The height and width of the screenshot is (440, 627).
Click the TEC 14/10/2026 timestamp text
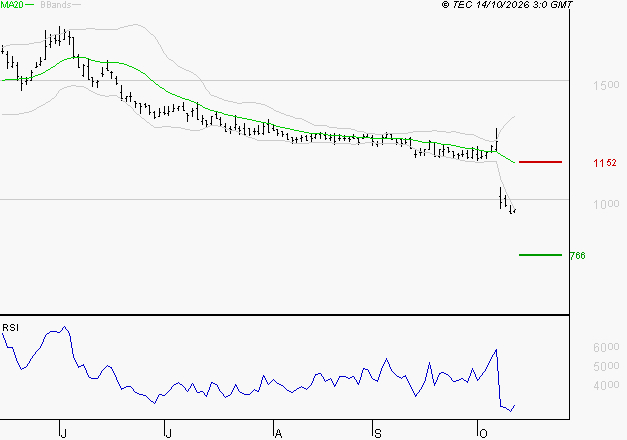point(507,5)
